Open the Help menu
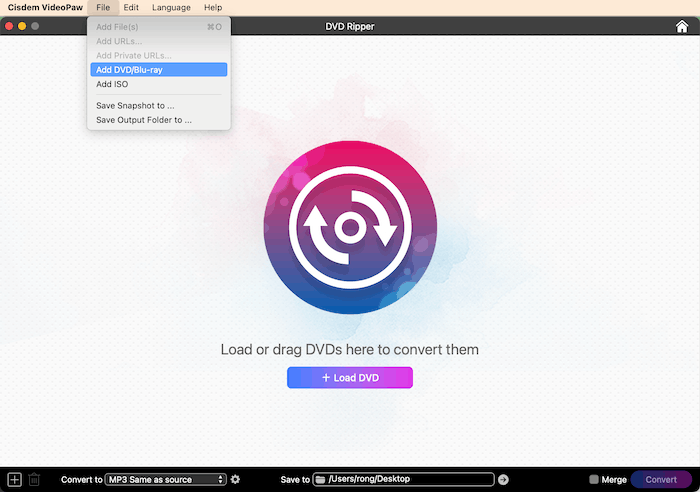 tap(213, 7)
